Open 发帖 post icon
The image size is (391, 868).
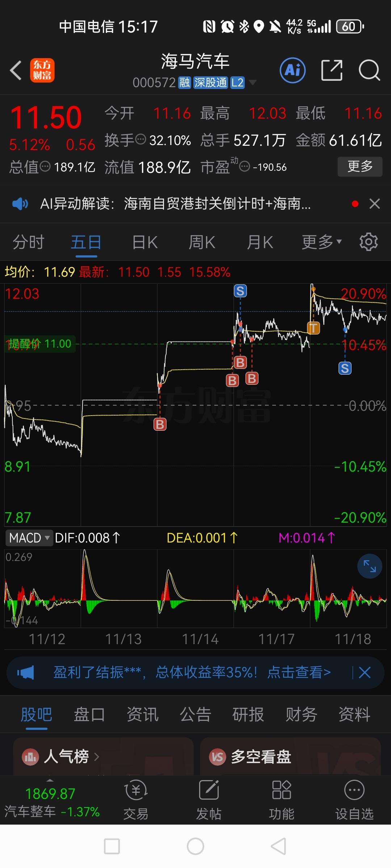tap(209, 800)
